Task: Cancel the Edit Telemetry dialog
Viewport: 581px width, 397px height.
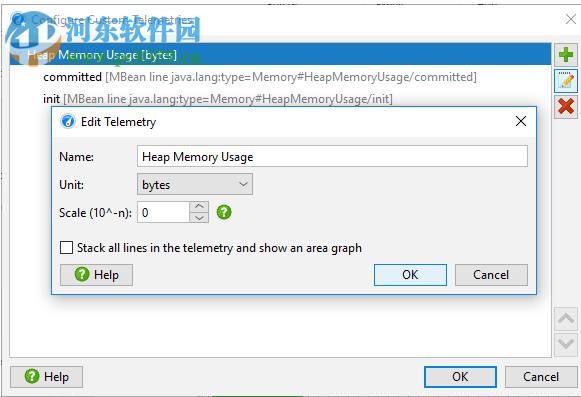Action: point(491,275)
